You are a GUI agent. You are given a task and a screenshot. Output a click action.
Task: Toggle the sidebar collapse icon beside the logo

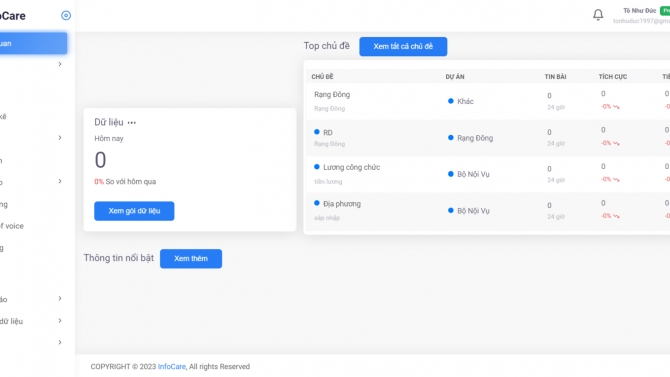(x=66, y=15)
